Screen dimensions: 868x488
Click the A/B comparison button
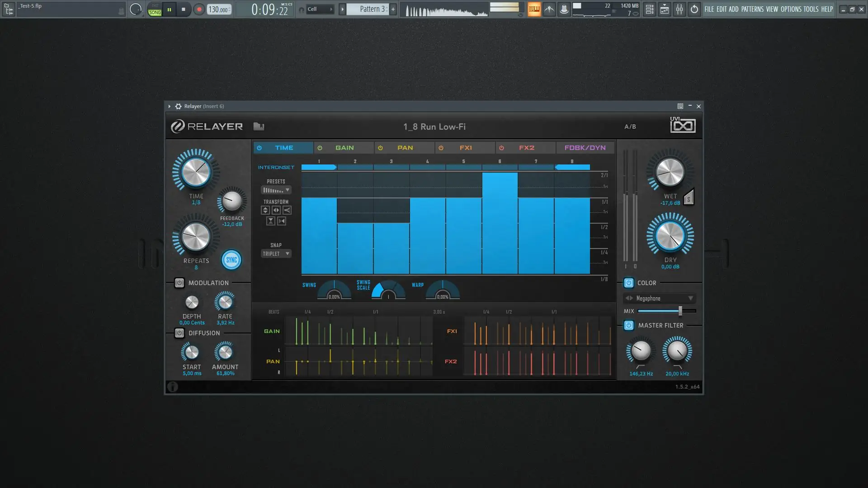630,127
